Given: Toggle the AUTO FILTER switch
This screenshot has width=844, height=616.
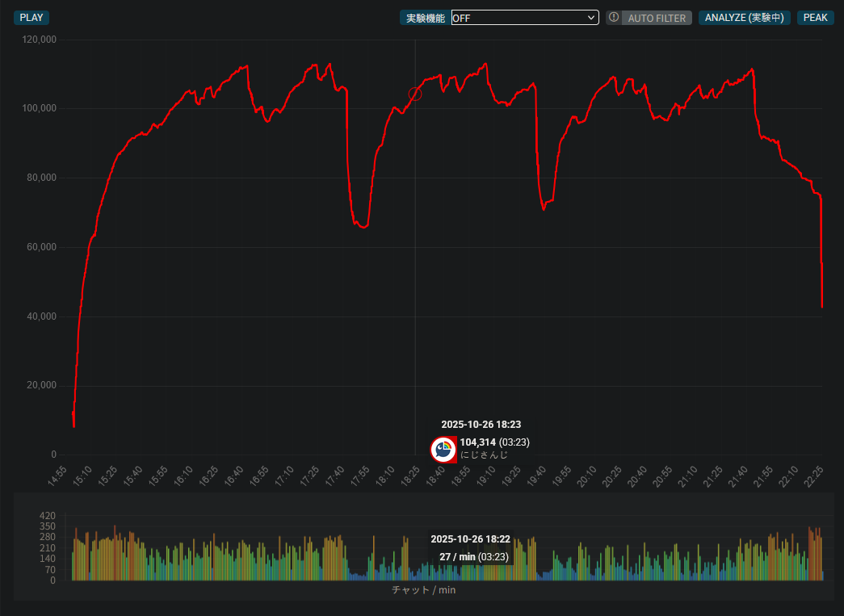Looking at the screenshot, I should [x=656, y=18].
